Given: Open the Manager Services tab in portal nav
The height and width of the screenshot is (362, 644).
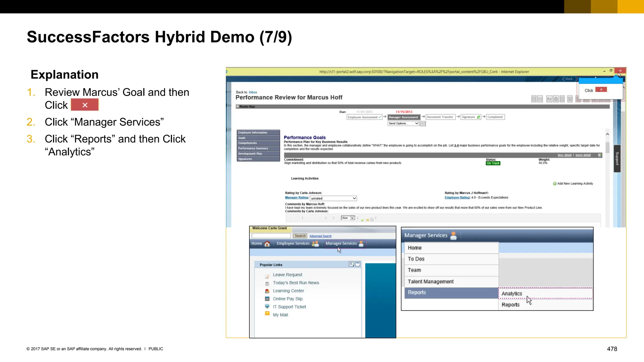Looking at the screenshot, I should 345,244.
